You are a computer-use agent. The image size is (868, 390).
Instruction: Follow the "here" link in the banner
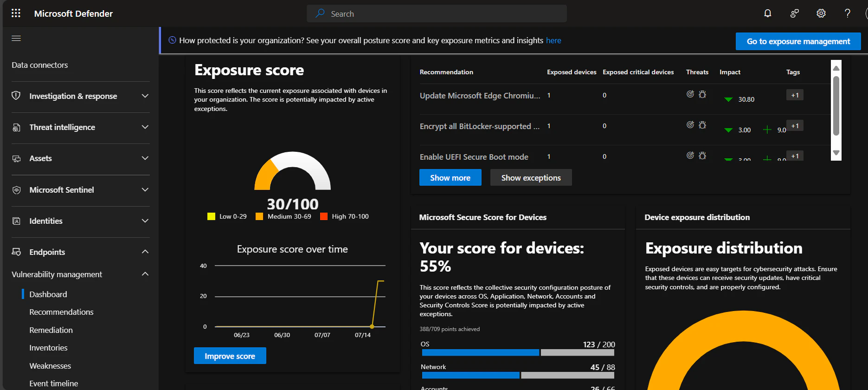[x=553, y=40]
